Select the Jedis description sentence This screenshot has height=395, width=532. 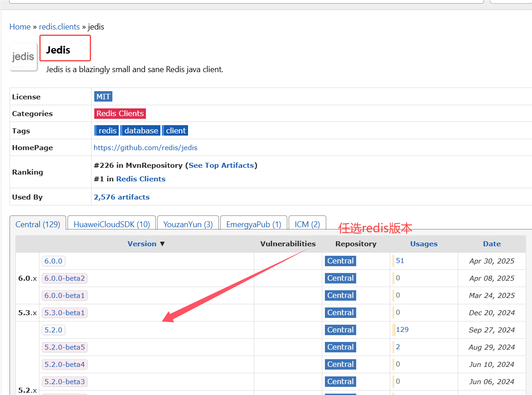point(135,70)
